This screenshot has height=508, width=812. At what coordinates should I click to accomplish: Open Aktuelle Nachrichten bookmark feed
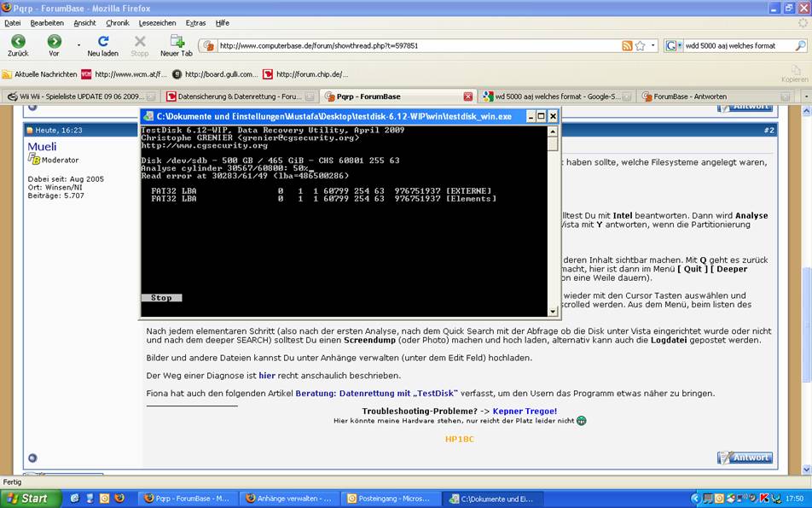pyautogui.click(x=39, y=74)
